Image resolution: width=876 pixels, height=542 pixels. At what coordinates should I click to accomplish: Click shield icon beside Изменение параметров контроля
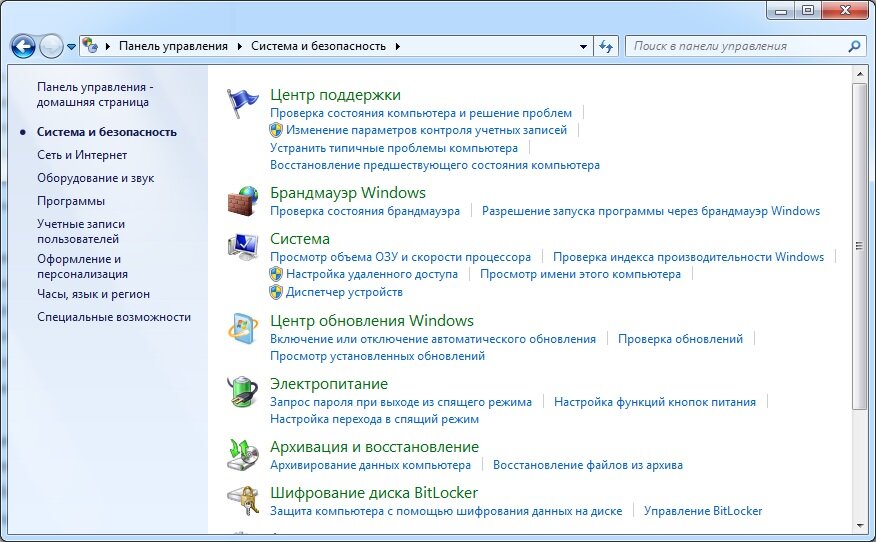click(x=275, y=130)
